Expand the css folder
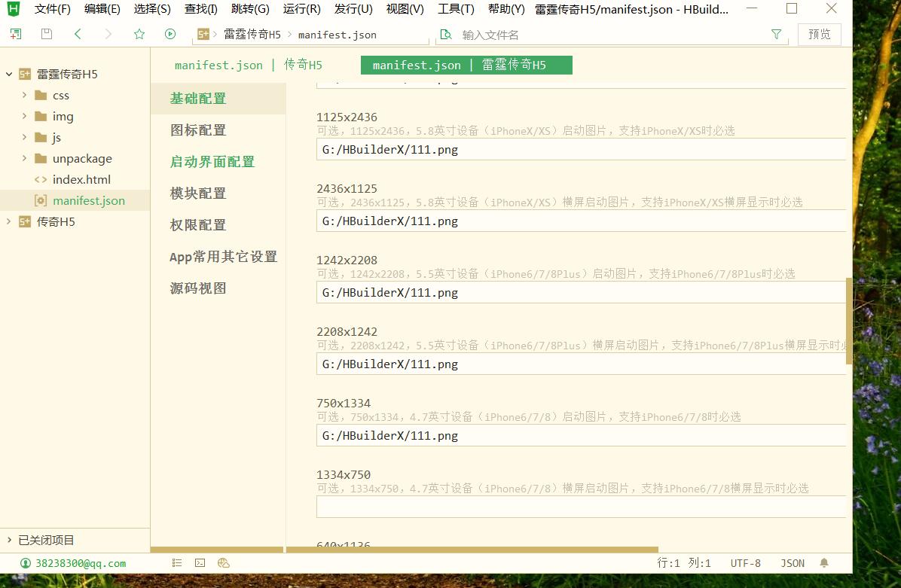This screenshot has height=588, width=901. [x=25, y=95]
